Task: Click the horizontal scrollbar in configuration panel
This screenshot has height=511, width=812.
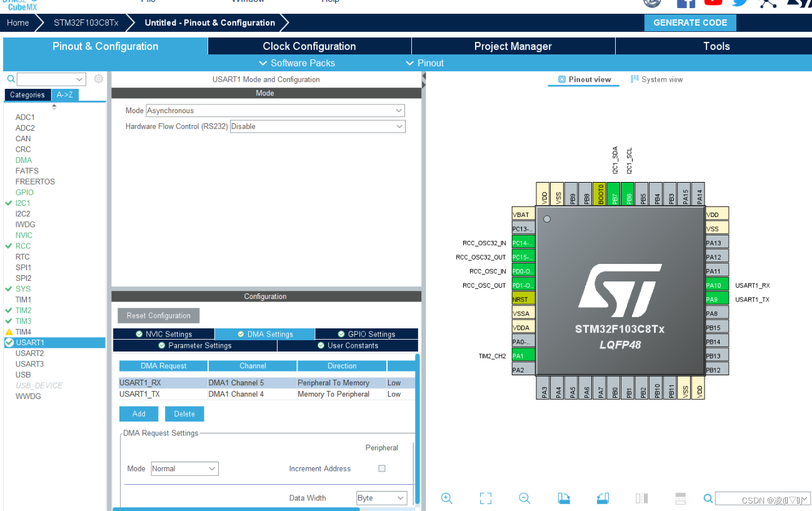Action: click(x=236, y=509)
